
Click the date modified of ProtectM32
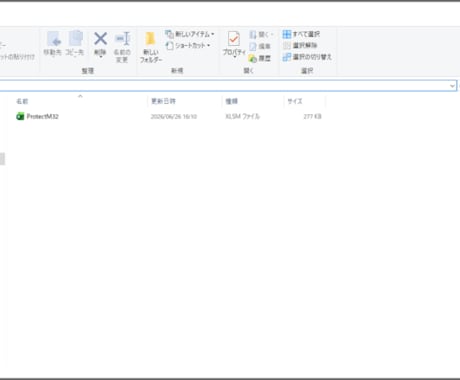(174, 116)
